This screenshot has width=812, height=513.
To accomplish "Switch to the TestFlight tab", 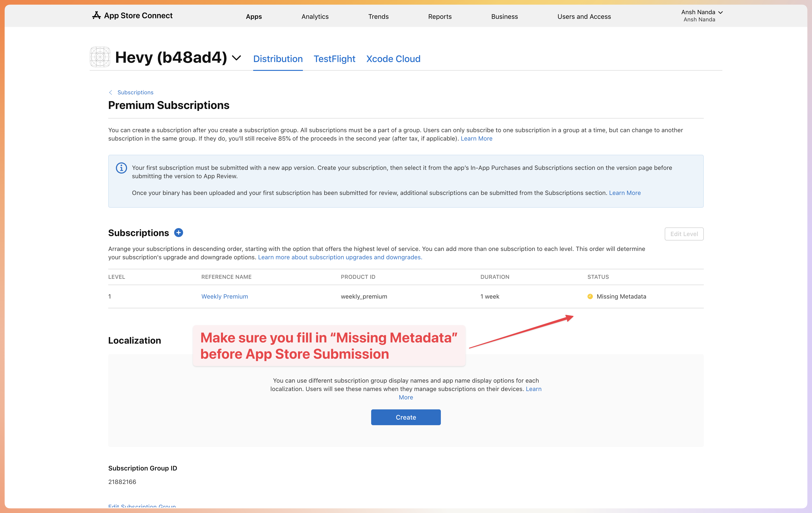I will coord(334,59).
